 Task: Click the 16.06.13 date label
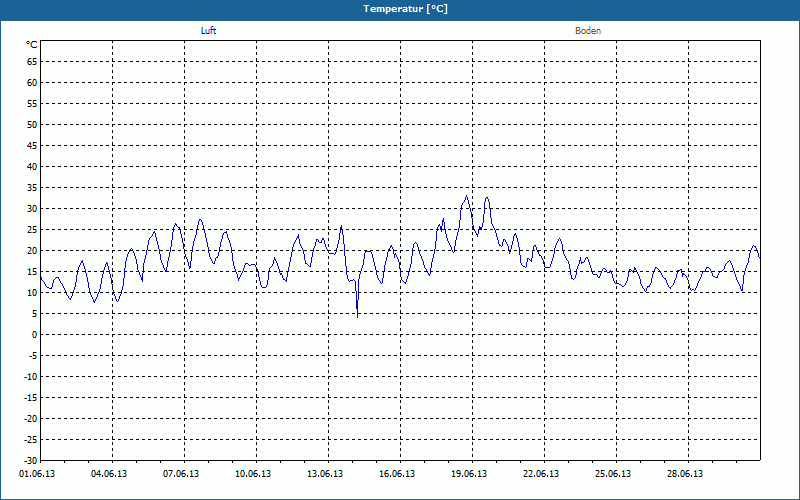click(x=396, y=474)
